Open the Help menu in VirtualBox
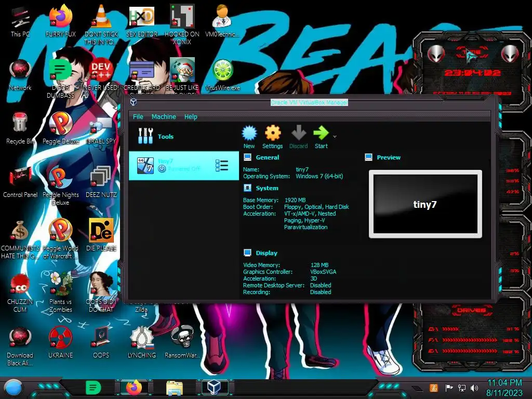The width and height of the screenshot is (532, 399). pos(191,117)
